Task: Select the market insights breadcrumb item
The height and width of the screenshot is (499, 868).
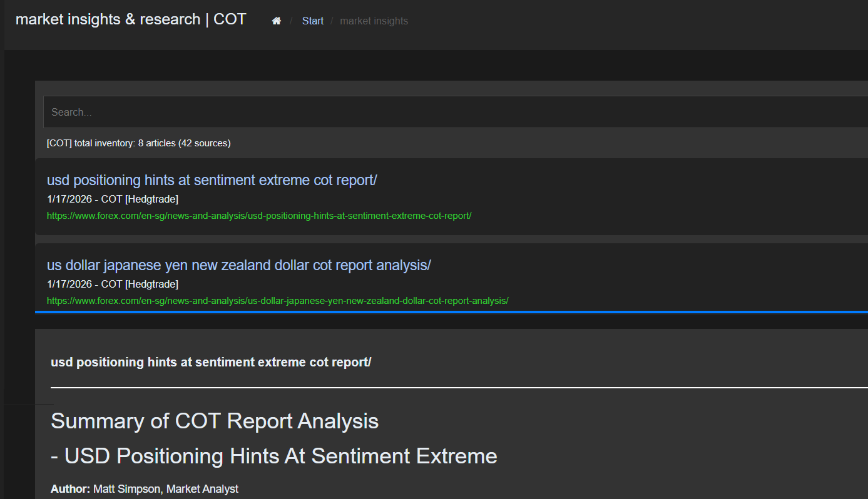Action: pyautogui.click(x=374, y=21)
